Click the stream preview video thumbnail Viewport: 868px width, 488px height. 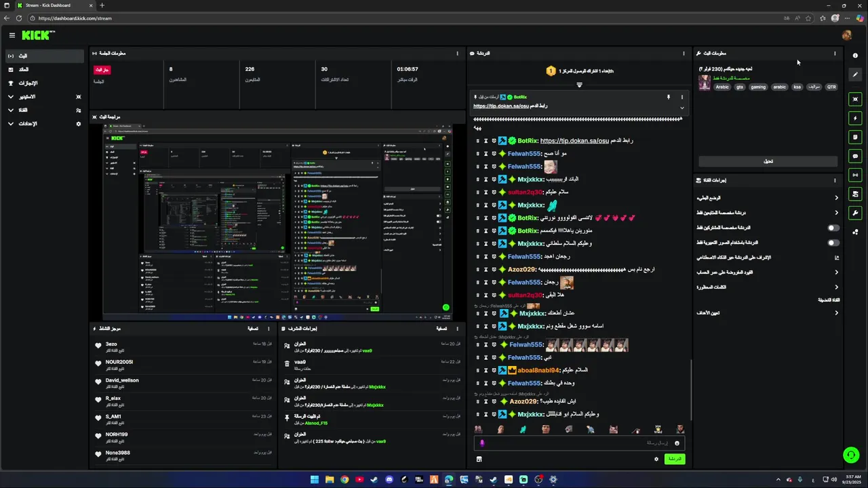277,222
